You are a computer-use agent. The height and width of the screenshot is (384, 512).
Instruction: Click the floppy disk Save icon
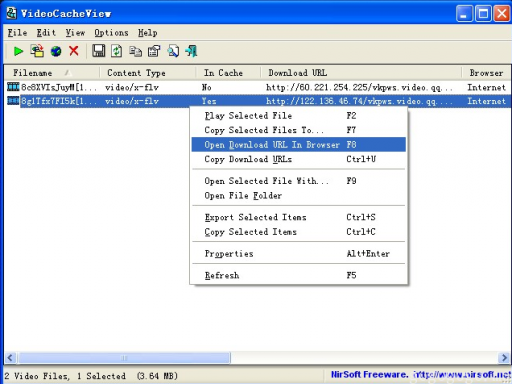(98, 51)
